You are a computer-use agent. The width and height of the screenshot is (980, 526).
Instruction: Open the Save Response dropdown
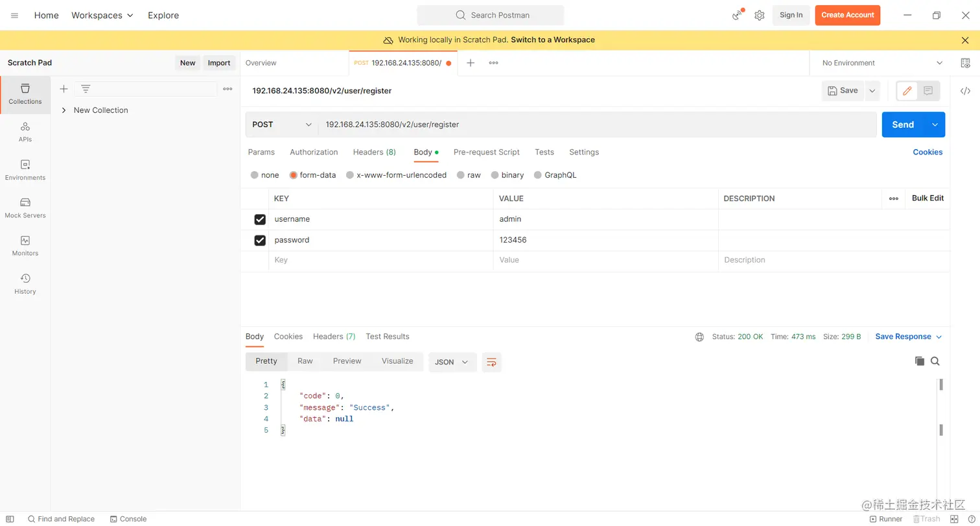909,337
